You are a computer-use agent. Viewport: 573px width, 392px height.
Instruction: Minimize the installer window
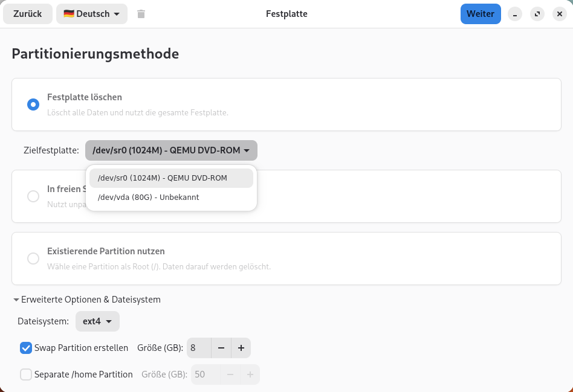515,14
